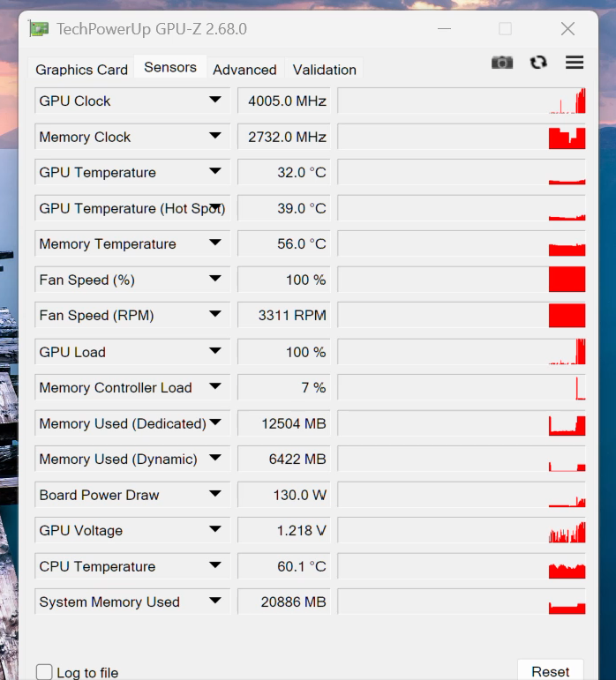Click the 1.218 V GPU voltage value
616x680 pixels.
tap(284, 530)
